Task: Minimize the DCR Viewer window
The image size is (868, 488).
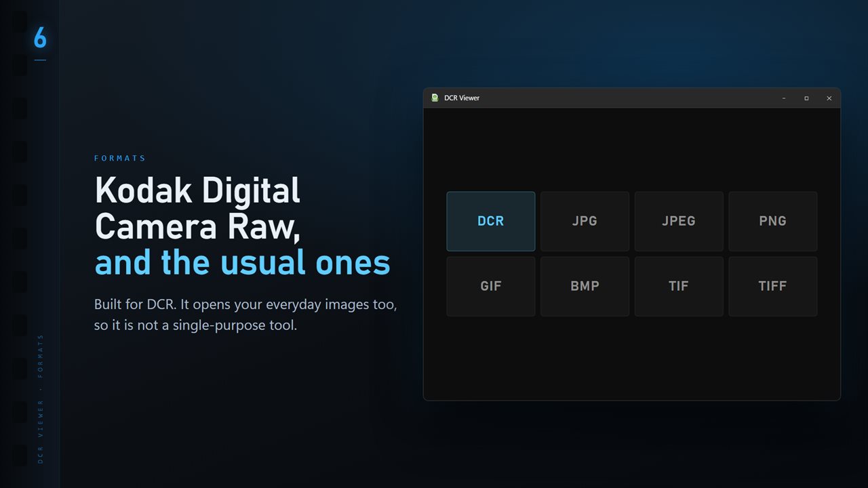Action: pos(784,98)
